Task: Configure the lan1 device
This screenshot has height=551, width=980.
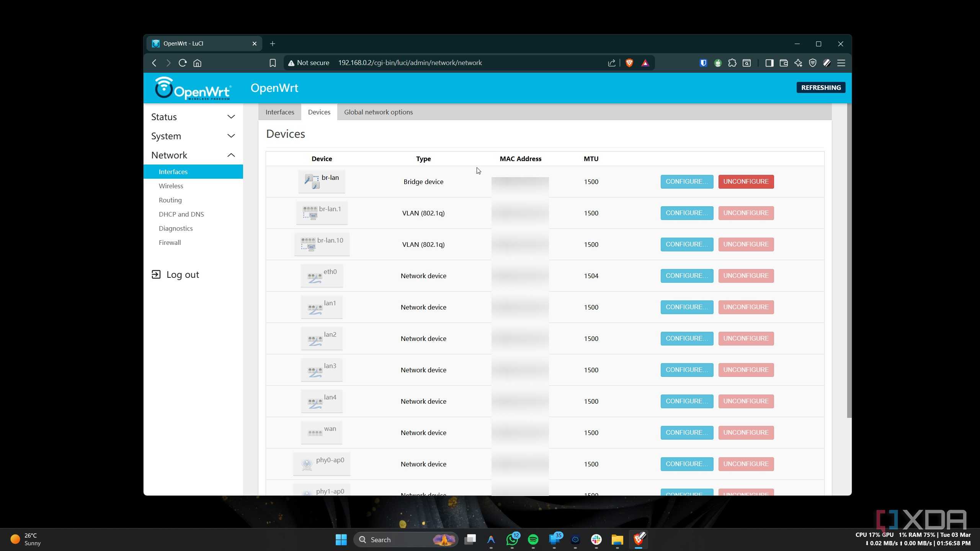Action: pyautogui.click(x=687, y=307)
